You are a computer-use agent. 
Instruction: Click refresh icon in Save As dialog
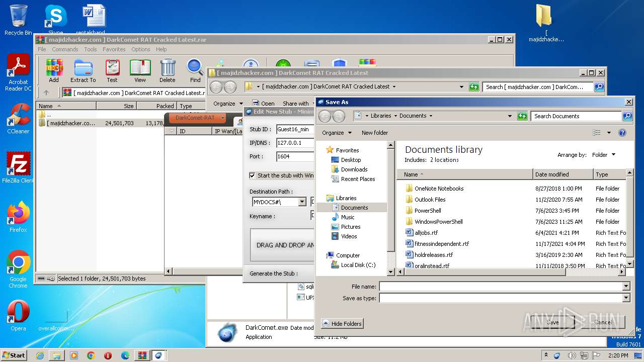click(x=522, y=116)
